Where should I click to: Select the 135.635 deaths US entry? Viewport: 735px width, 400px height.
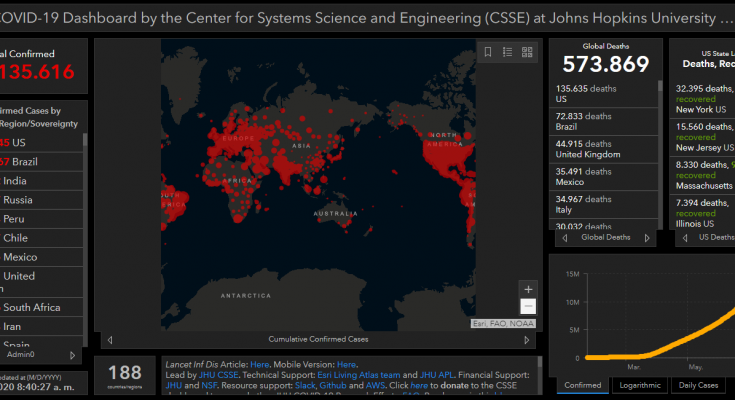tap(604, 94)
